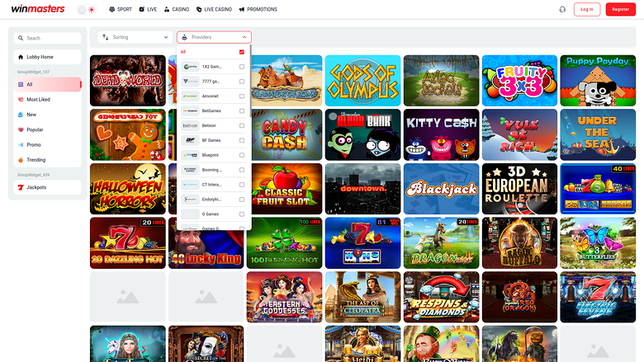Click the Booming Games provider logo

coord(190,170)
